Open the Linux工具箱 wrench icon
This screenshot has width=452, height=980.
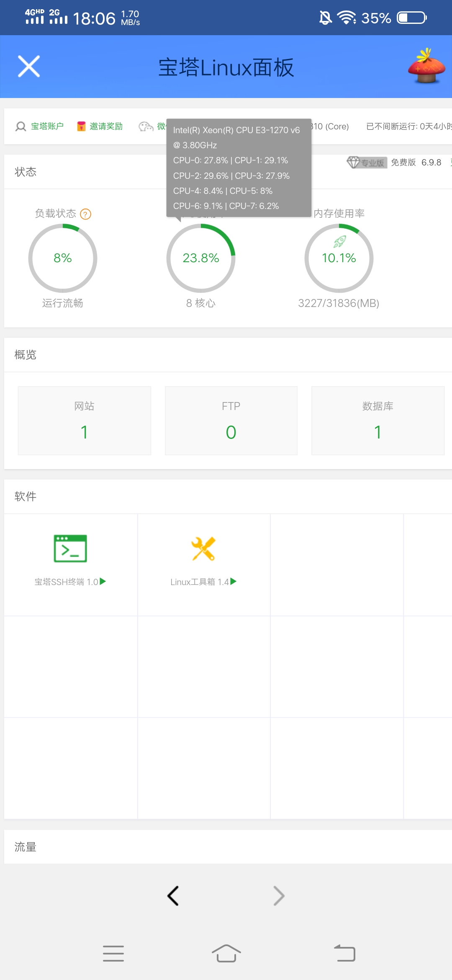point(203,548)
